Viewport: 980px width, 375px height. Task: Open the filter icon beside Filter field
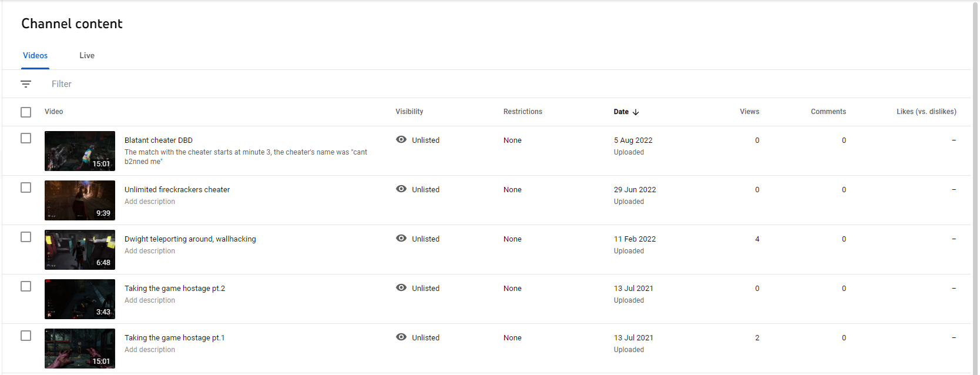click(x=26, y=84)
